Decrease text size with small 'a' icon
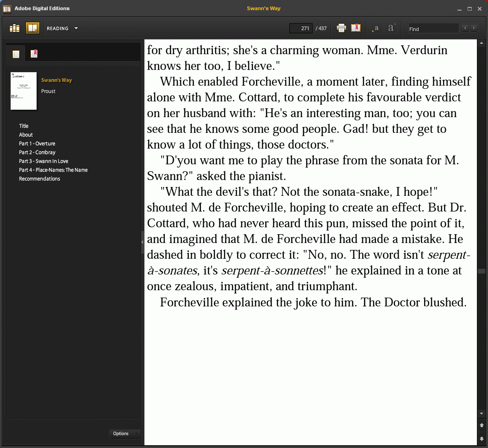This screenshot has width=488, height=448. 375,28
